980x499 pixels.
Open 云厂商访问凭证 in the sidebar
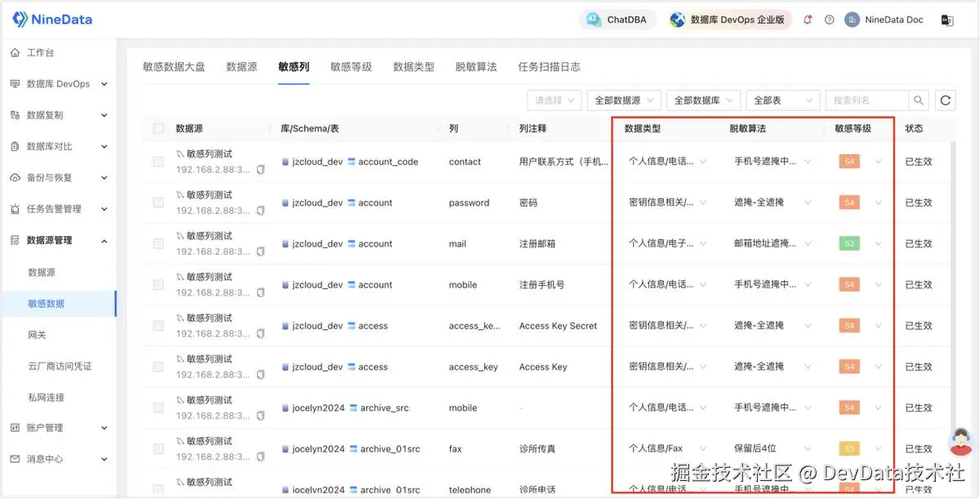pos(58,366)
